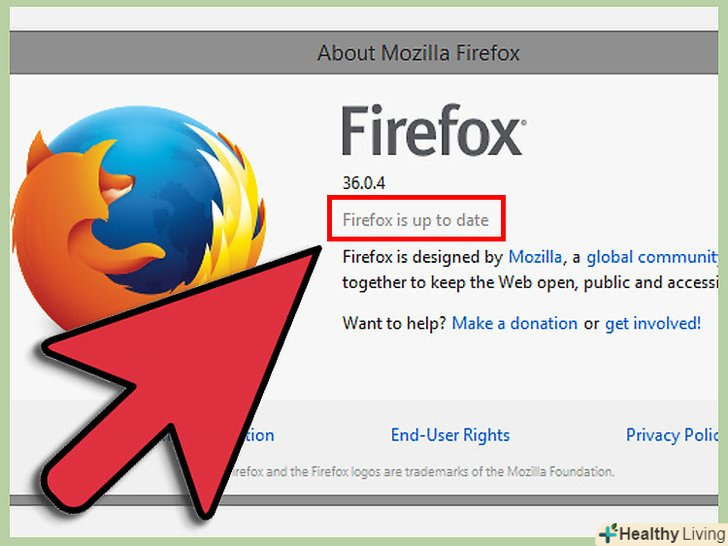Click the version number 36.0.4
The width and height of the screenshot is (728, 546).
click(x=364, y=183)
